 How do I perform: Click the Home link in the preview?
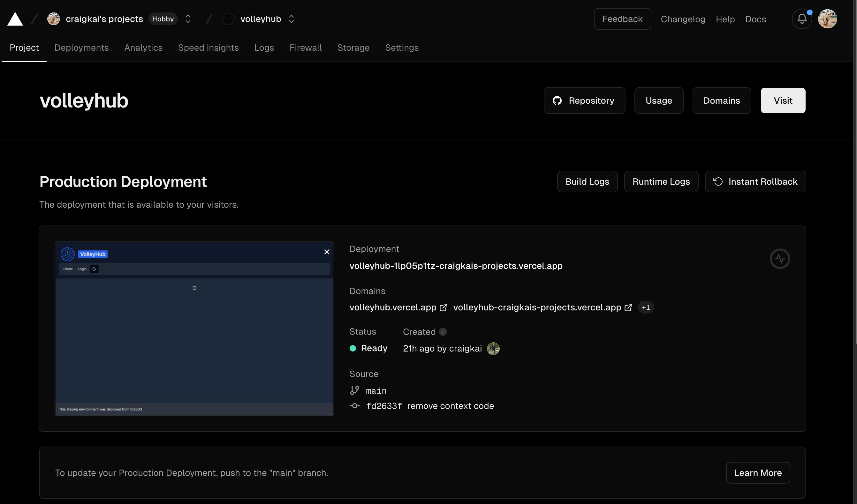coord(68,269)
